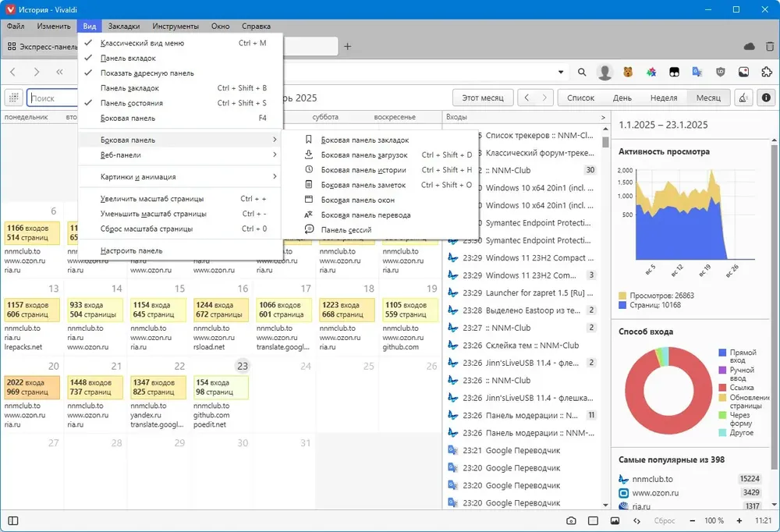Viewport: 780px width, 532px height.
Task: Toggle the sidebar panel icon in the status bar
Action: 13,520
